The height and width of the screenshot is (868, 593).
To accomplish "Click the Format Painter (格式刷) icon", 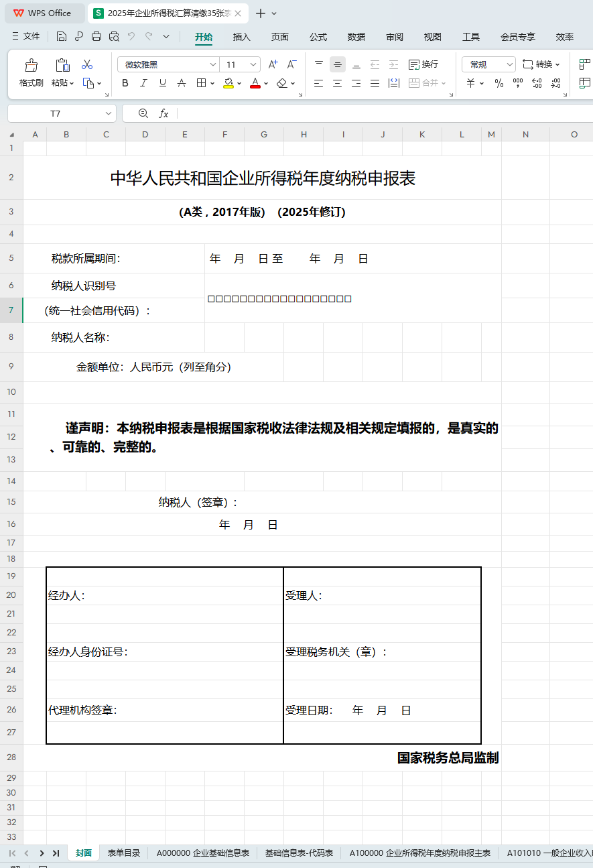I will (x=31, y=65).
